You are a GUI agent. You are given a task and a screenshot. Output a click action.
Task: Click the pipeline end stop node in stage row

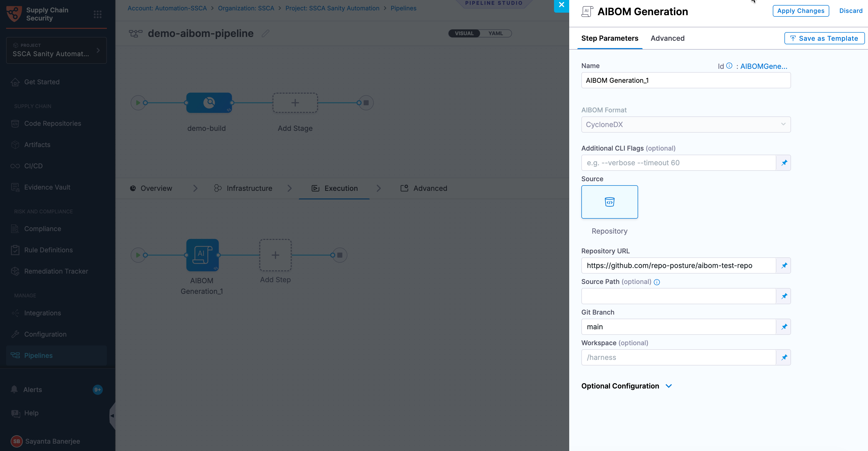[366, 103]
